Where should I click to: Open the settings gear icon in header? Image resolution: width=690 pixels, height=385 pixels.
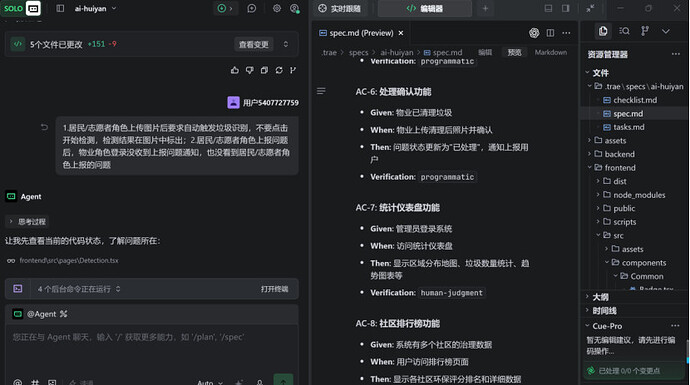pos(277,8)
